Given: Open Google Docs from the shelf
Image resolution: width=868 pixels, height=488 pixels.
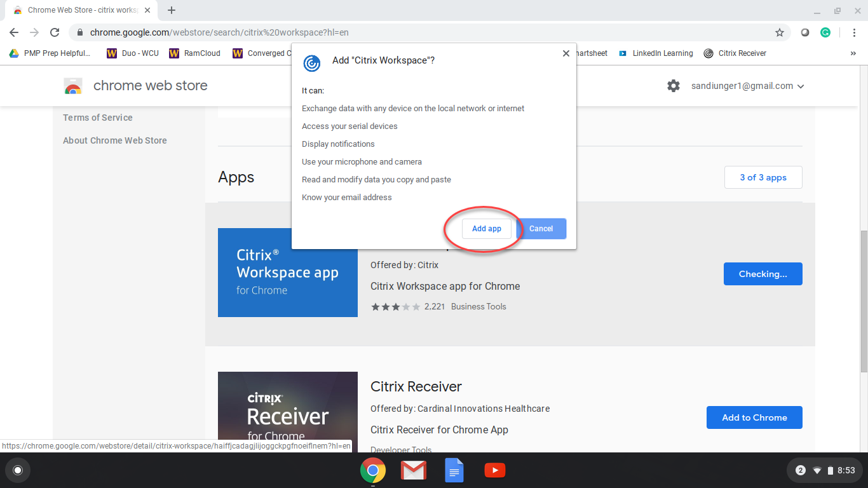Looking at the screenshot, I should [x=454, y=470].
